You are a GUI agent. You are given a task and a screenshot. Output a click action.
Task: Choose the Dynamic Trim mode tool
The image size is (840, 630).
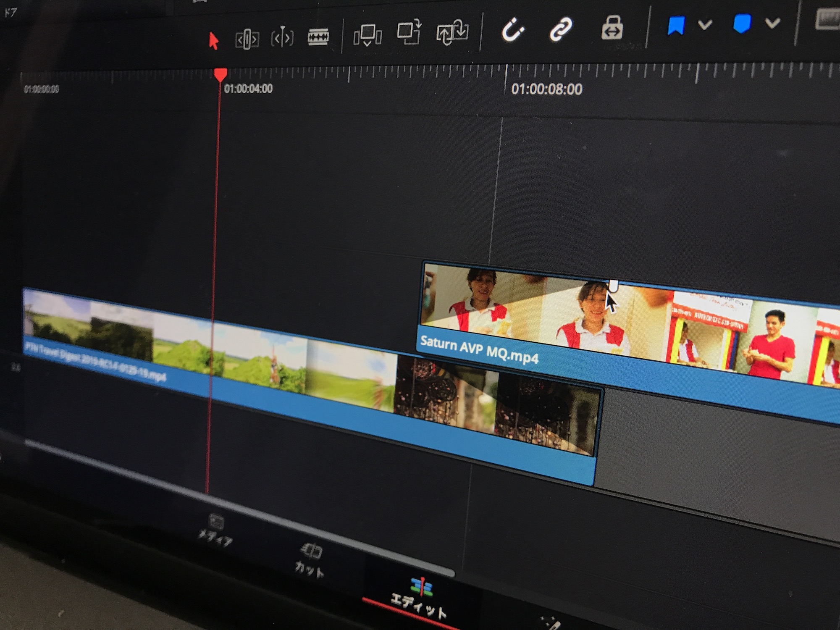coord(282,38)
